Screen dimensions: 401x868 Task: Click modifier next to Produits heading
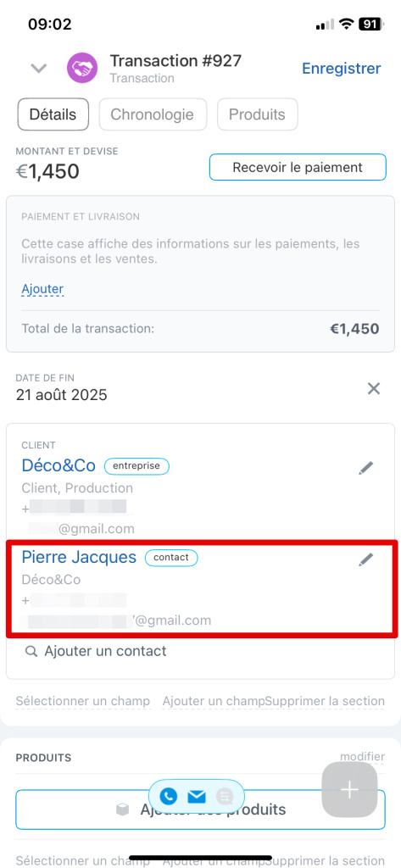coord(362,756)
